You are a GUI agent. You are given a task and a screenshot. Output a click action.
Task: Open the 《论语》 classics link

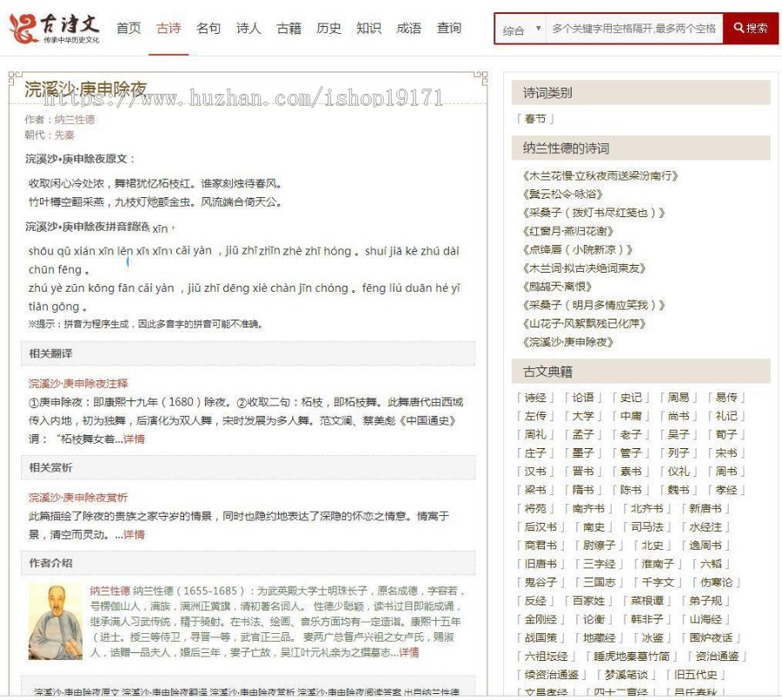click(x=583, y=397)
